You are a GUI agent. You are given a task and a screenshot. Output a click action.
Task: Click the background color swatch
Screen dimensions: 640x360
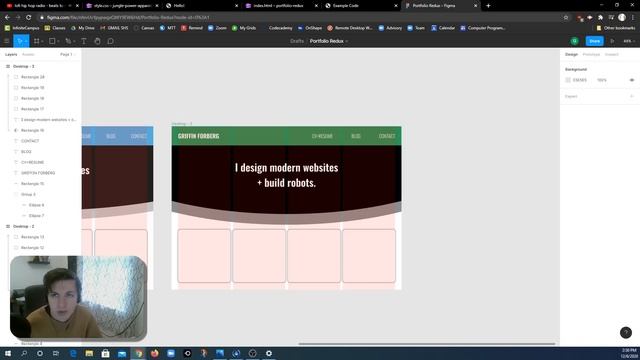tap(568, 80)
